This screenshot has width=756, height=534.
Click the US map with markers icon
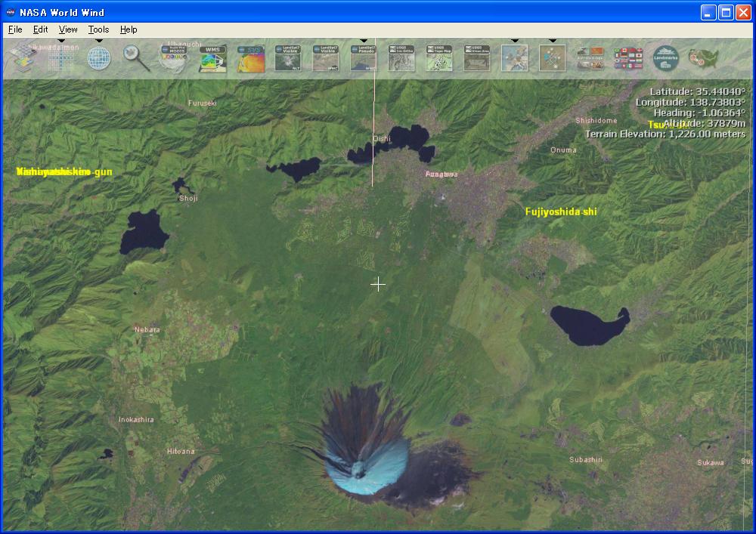pyautogui.click(x=703, y=58)
